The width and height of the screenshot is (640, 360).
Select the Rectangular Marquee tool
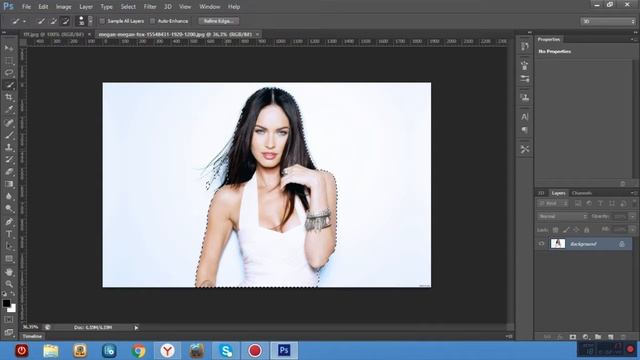click(x=9, y=61)
